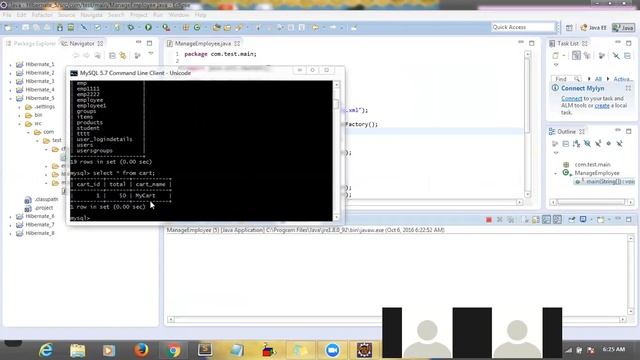
Task: Select .classpath file in Navigator
Action: tap(41, 199)
